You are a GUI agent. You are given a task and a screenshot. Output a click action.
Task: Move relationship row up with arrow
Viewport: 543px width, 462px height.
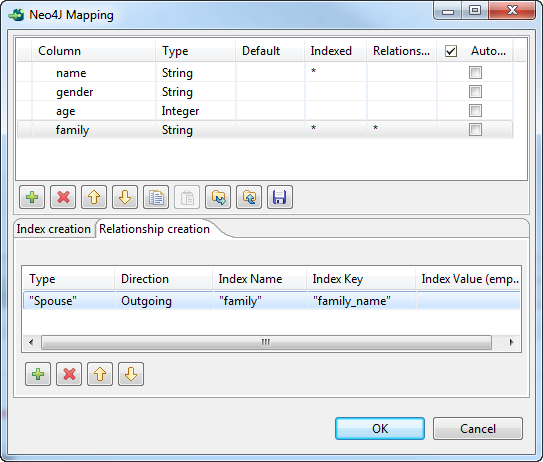100,374
